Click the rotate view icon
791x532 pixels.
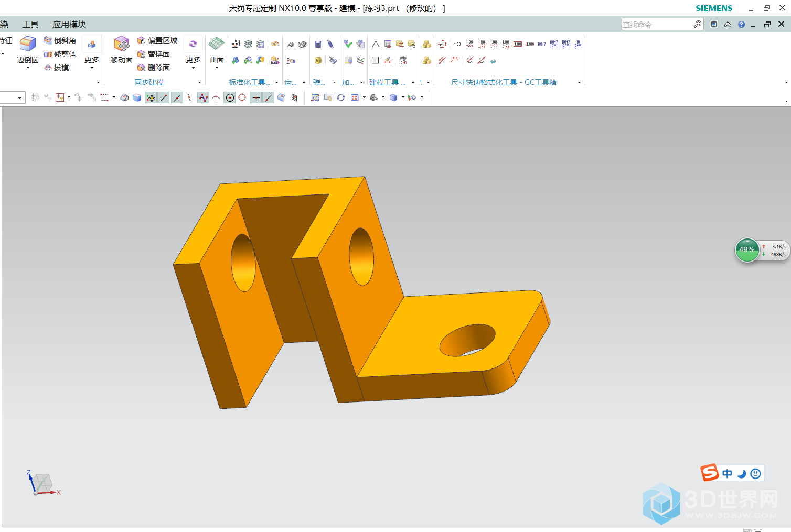(x=341, y=97)
